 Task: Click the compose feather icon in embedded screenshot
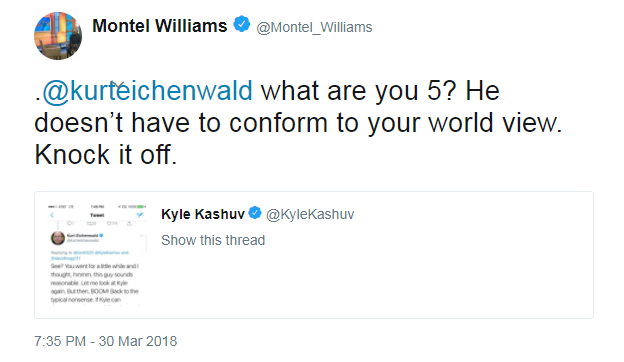[x=140, y=215]
